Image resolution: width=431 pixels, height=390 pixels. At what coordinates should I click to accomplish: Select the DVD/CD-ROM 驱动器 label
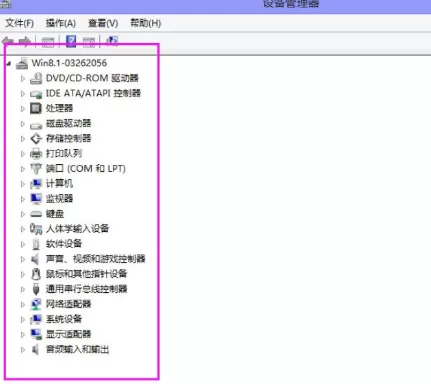[x=92, y=78]
